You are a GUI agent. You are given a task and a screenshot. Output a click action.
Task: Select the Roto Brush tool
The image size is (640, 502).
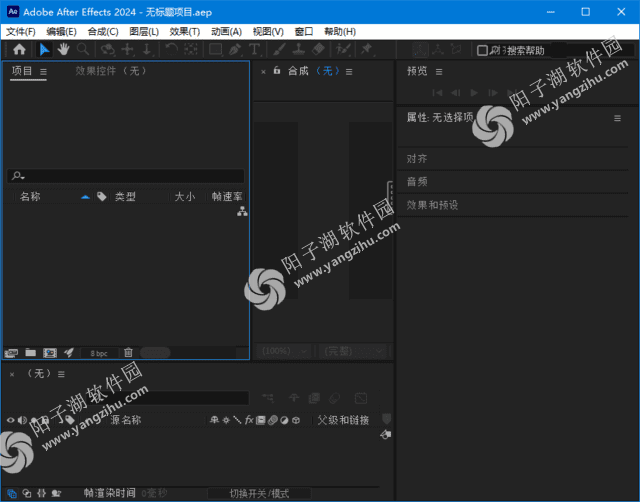click(343, 50)
